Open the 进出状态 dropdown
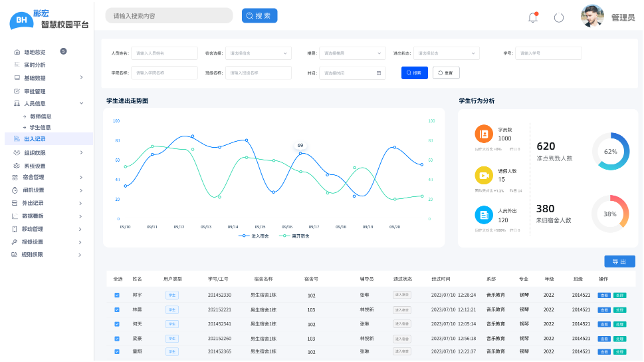This screenshot has width=644, height=362. click(x=445, y=53)
